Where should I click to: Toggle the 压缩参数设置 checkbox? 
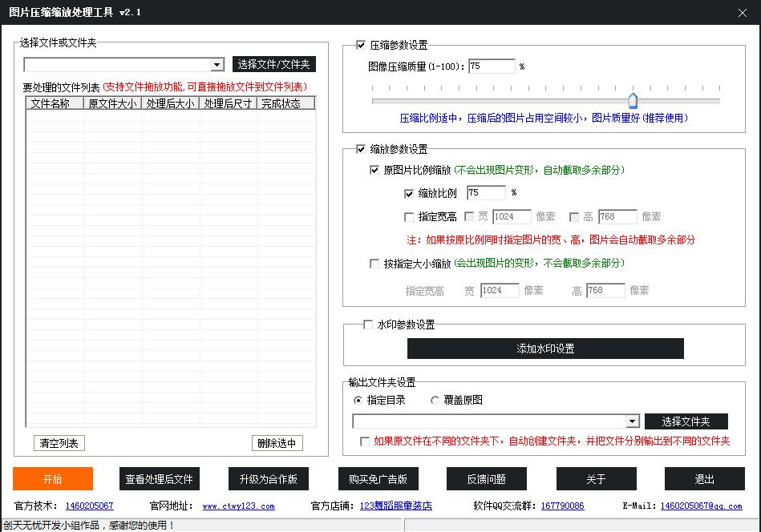click(x=360, y=46)
